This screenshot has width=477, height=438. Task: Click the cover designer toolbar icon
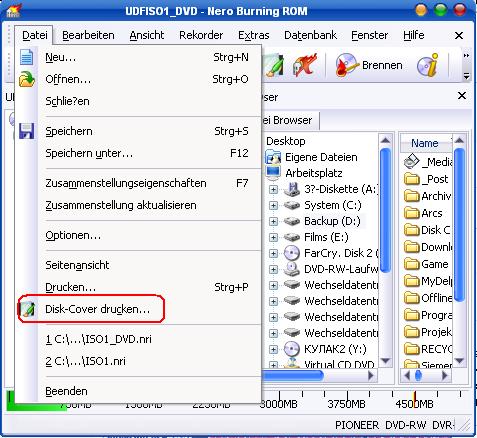tap(274, 65)
